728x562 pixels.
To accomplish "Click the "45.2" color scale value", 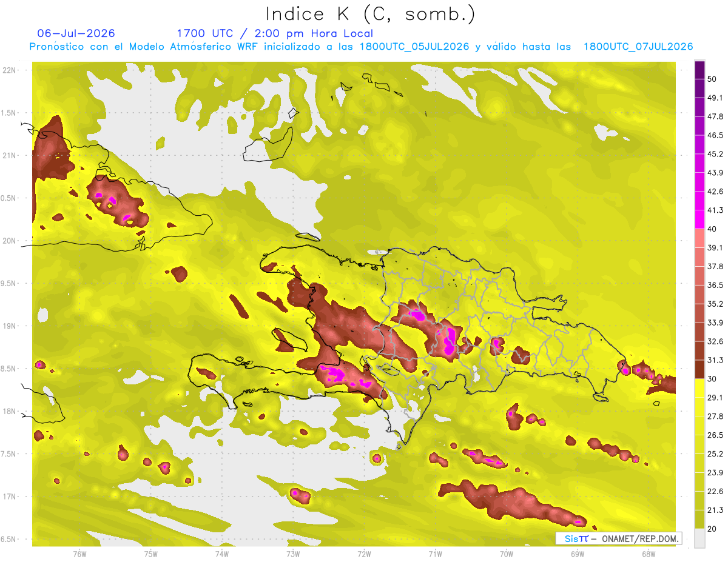I will pos(715,154).
